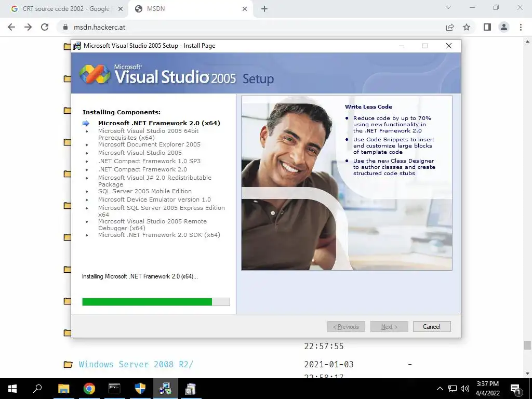
Task: Open a new tab with plus button
Action: point(264,9)
